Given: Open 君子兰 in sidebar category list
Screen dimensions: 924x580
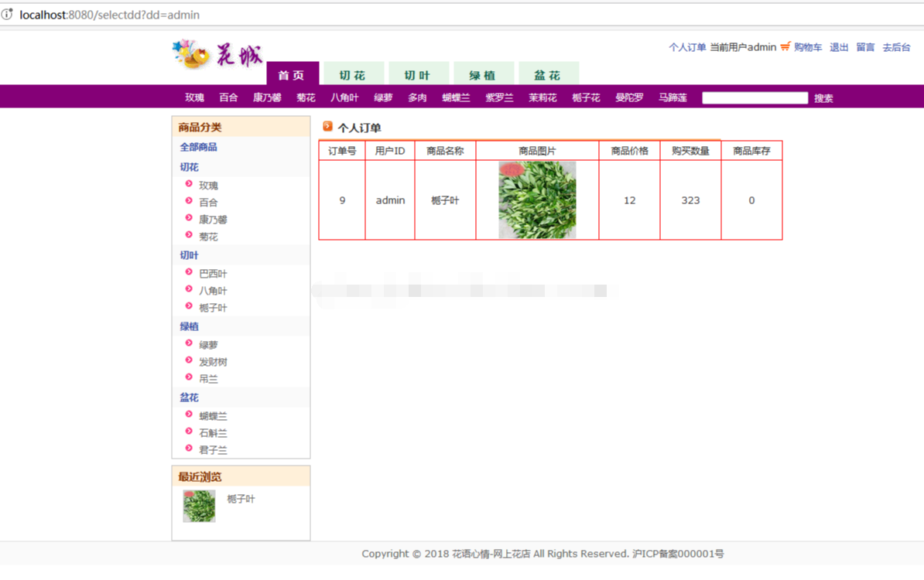Looking at the screenshot, I should (214, 450).
